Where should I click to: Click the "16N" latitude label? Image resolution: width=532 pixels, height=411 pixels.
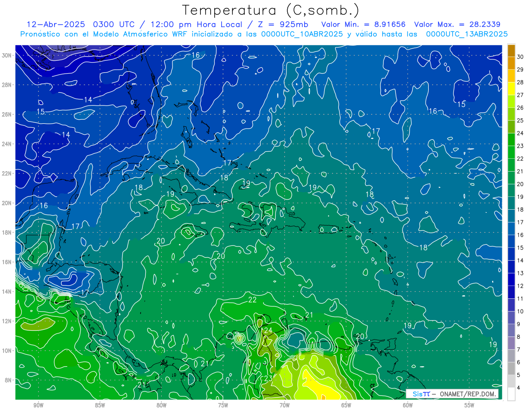click(x=7, y=262)
